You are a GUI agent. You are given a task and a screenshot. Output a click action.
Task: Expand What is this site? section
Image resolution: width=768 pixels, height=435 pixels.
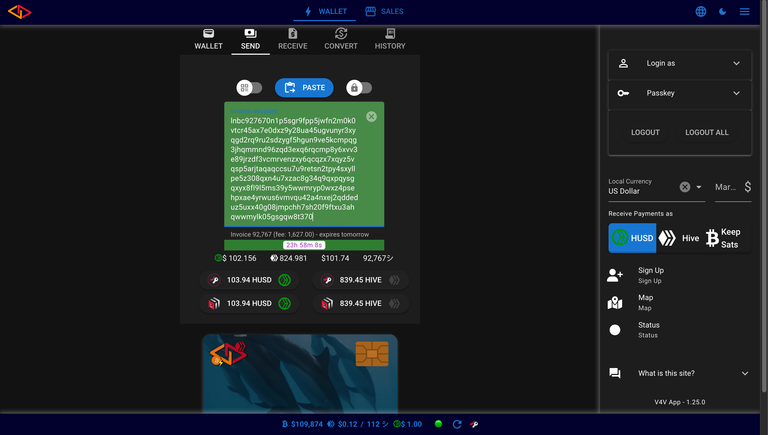(679, 373)
